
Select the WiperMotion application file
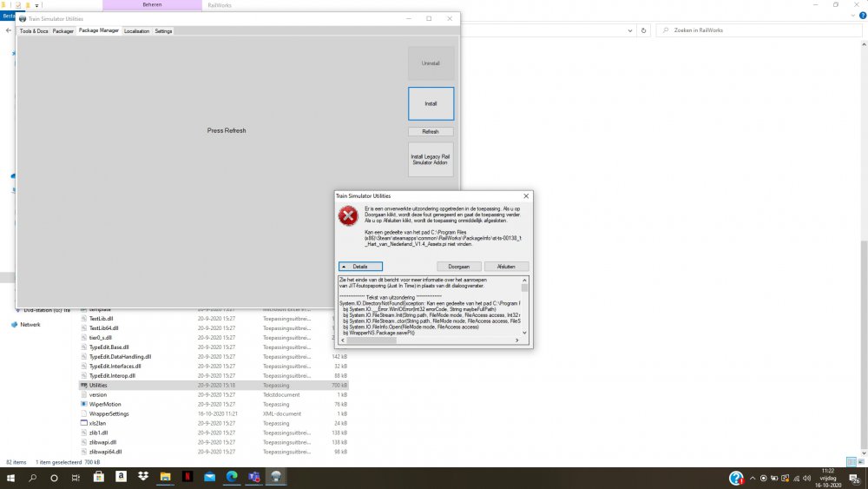coord(105,404)
